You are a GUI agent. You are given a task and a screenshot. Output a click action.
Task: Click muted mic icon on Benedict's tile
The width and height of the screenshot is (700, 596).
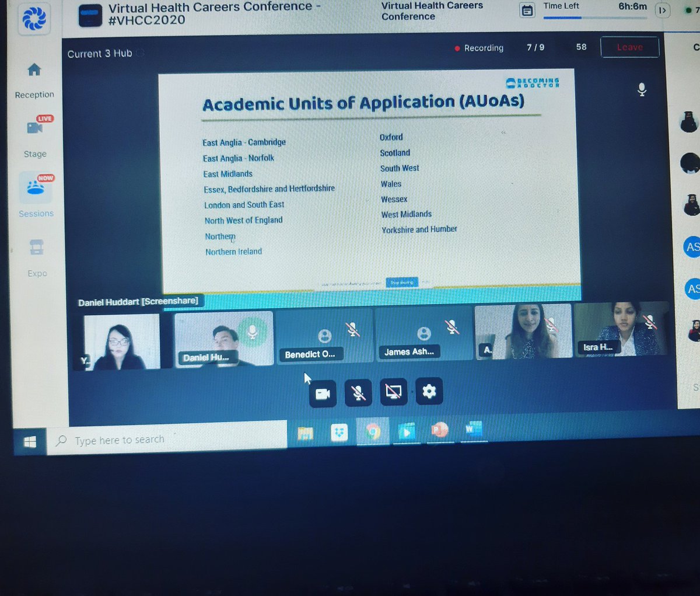(352, 330)
